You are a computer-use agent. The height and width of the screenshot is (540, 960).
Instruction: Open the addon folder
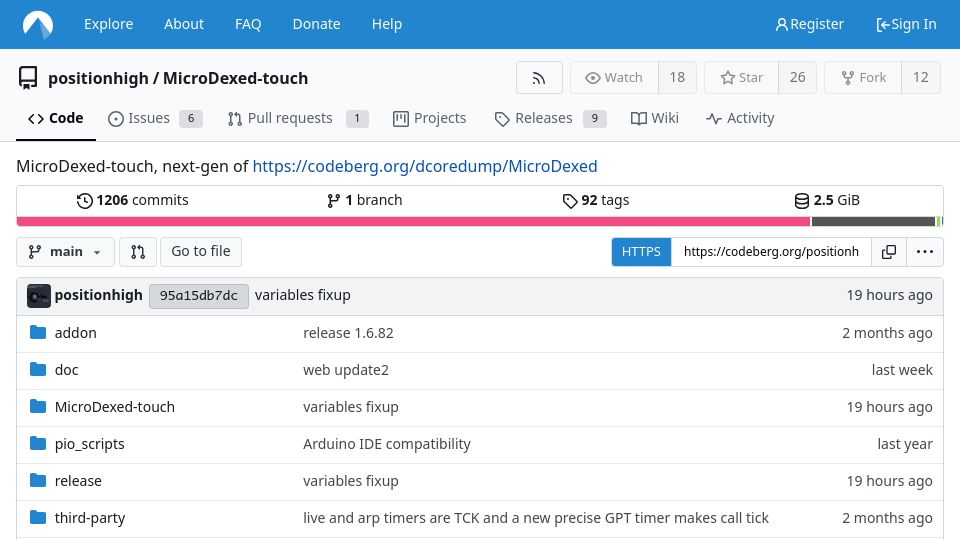point(75,333)
